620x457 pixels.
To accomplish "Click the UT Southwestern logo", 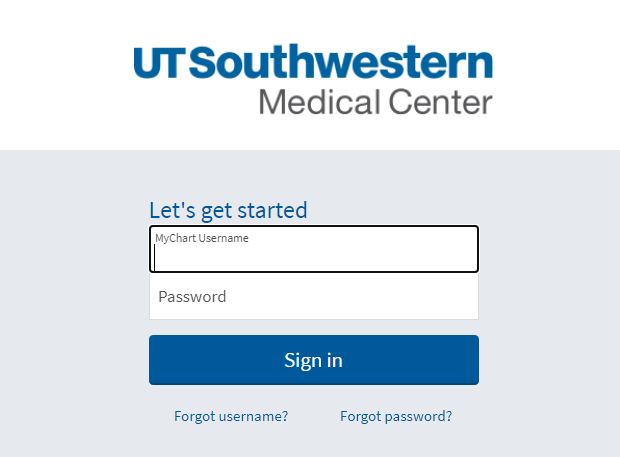I will point(313,79).
